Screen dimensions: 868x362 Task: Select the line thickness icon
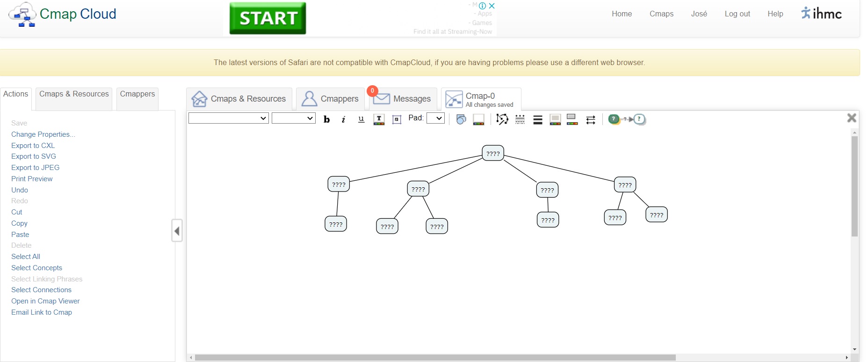(x=538, y=119)
